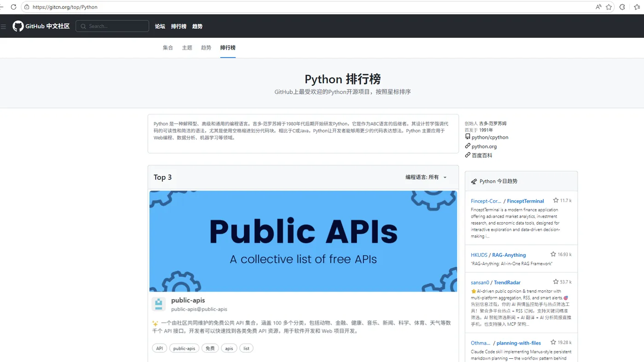Screen dimensions: 644x362
Task: Click the list topic tag
Action: pos(247,348)
